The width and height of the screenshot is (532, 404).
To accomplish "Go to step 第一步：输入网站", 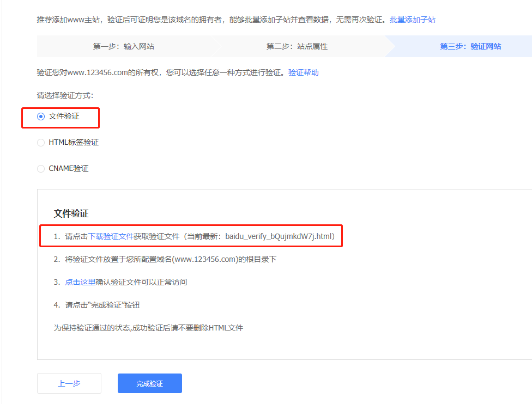I will coord(124,46).
